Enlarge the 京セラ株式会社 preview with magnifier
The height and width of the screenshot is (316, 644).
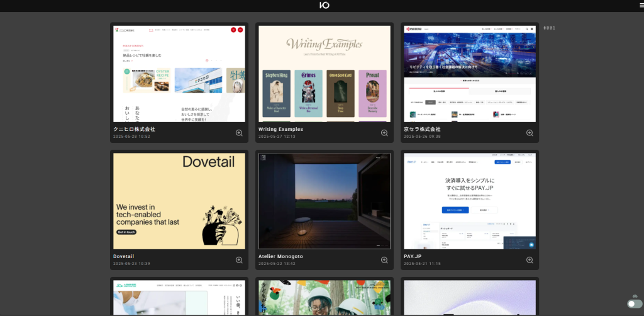(530, 133)
